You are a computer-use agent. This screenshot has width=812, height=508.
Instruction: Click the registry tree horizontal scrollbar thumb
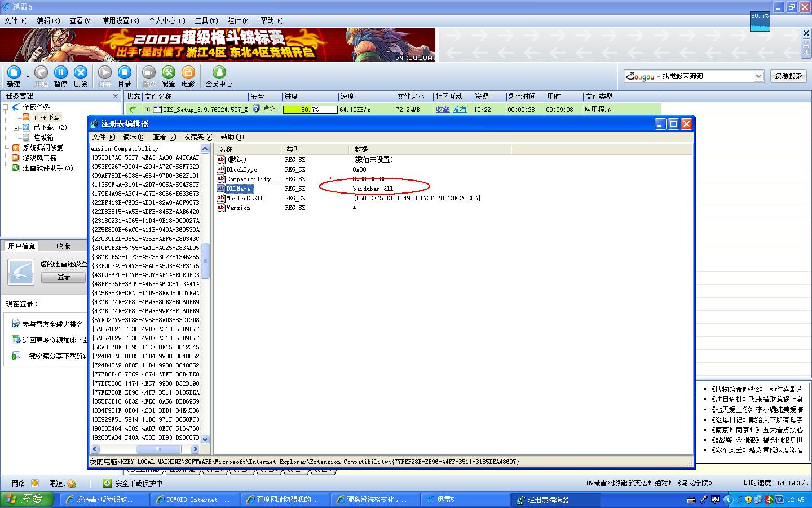pyautogui.click(x=159, y=449)
